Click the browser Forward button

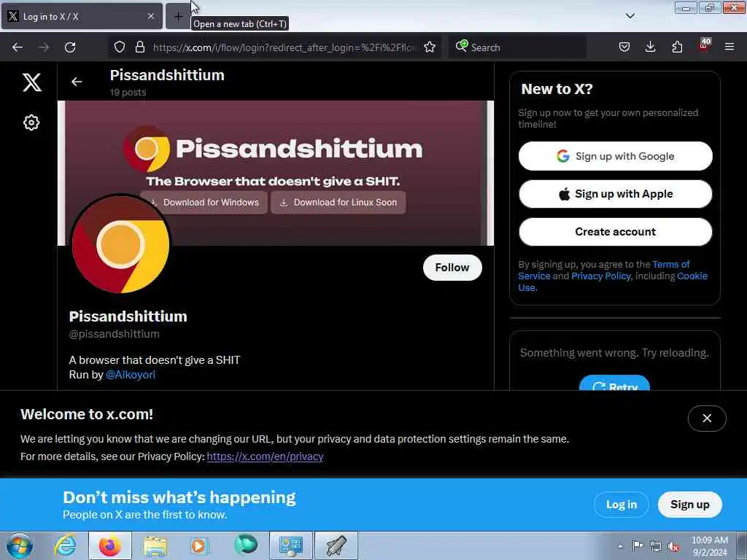click(44, 47)
